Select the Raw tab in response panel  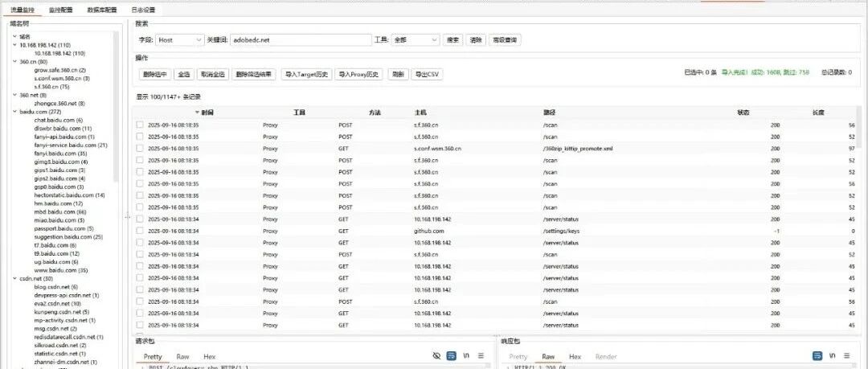pos(549,357)
